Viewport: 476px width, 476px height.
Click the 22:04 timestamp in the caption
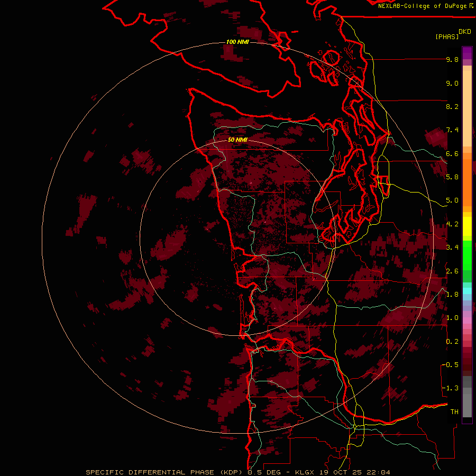pos(378,472)
